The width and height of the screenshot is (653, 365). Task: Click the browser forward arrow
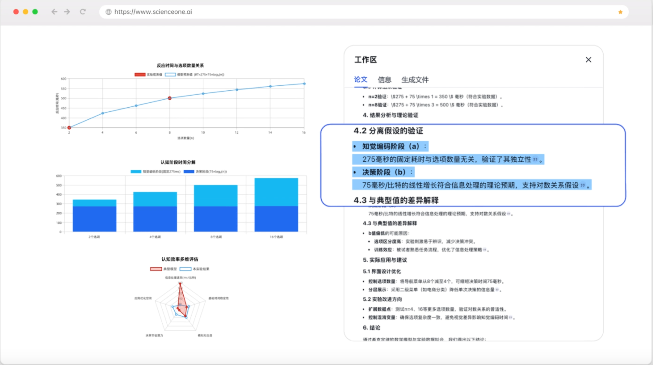[x=67, y=12]
